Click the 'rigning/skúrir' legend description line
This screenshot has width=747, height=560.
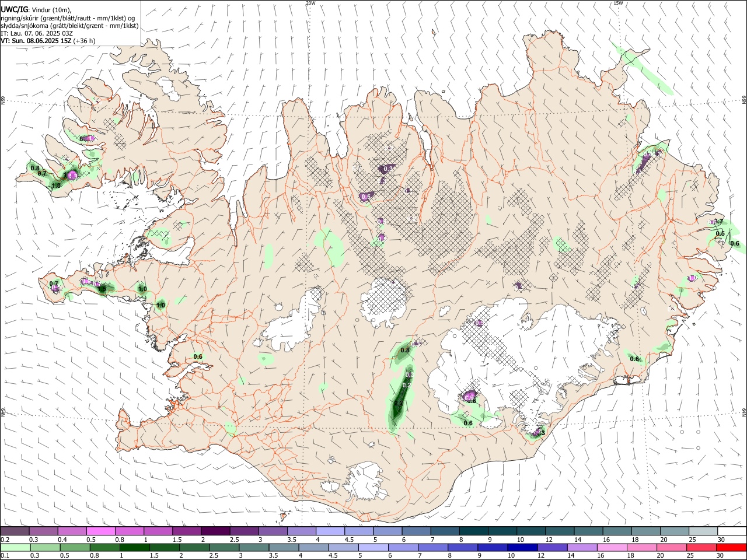[68, 18]
